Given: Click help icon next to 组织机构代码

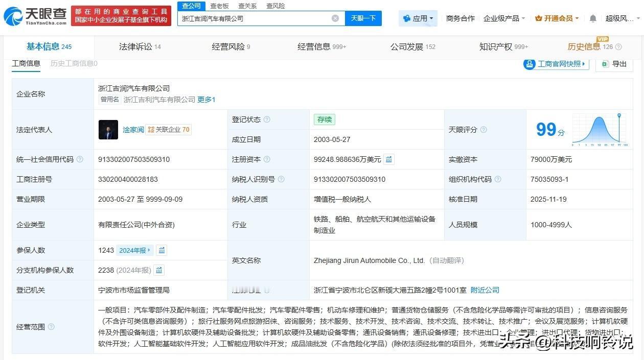Looking at the screenshot, I should coord(498,179).
